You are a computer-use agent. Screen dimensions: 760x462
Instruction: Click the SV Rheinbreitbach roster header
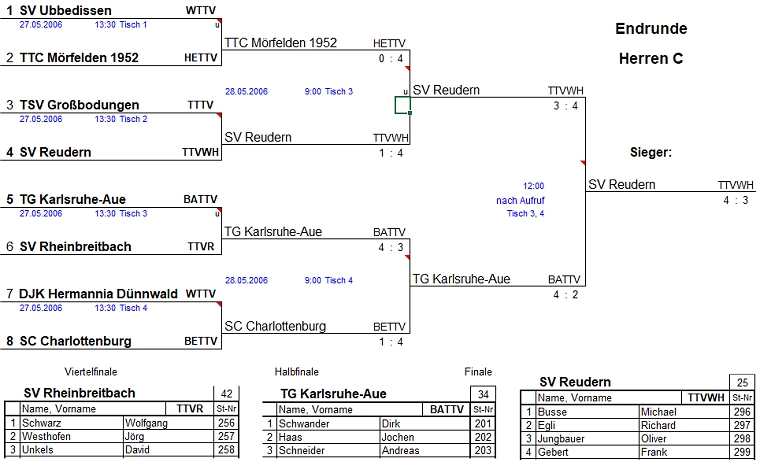80,393
